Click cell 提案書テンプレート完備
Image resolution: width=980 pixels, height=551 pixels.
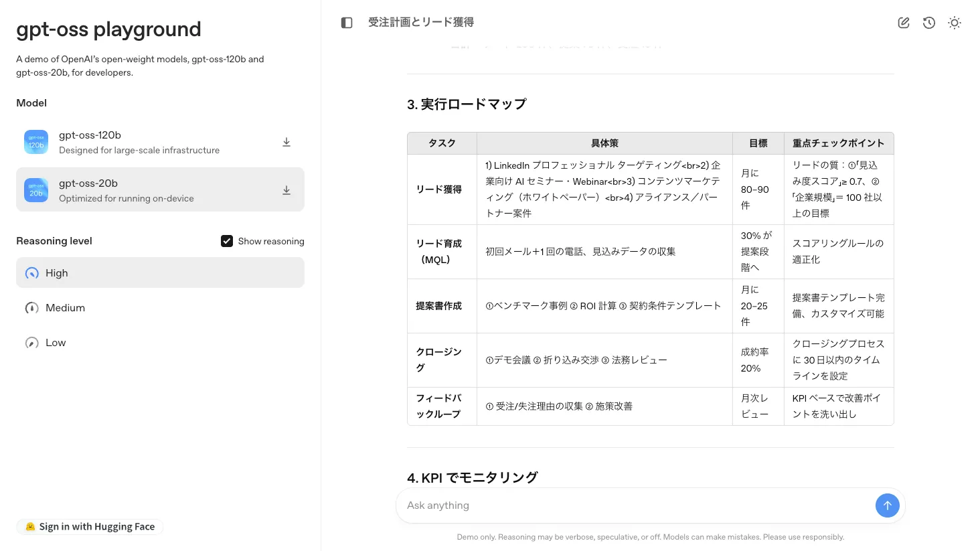[x=839, y=306]
